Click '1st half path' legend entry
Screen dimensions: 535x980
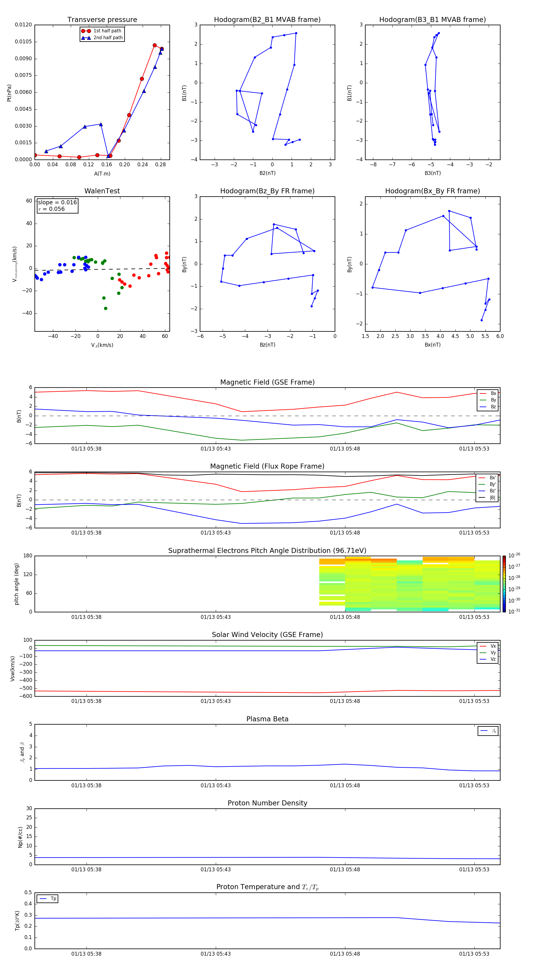click(102, 31)
